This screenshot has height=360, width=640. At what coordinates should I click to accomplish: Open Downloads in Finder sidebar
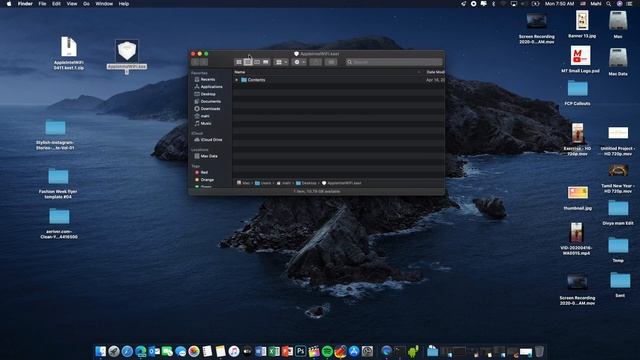(x=210, y=109)
